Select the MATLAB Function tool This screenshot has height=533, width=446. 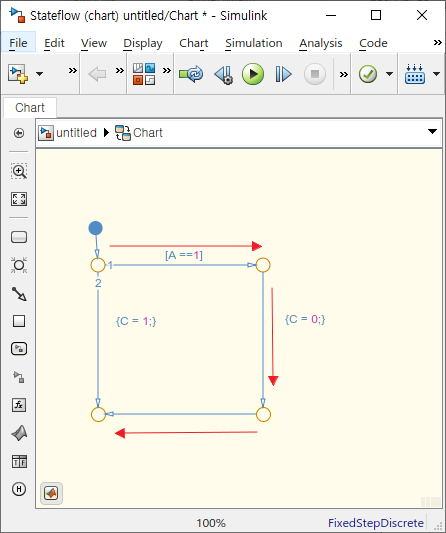pos(19,433)
